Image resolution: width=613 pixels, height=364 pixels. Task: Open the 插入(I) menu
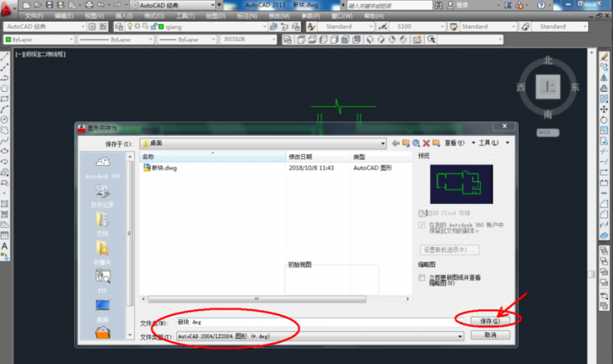[124, 16]
